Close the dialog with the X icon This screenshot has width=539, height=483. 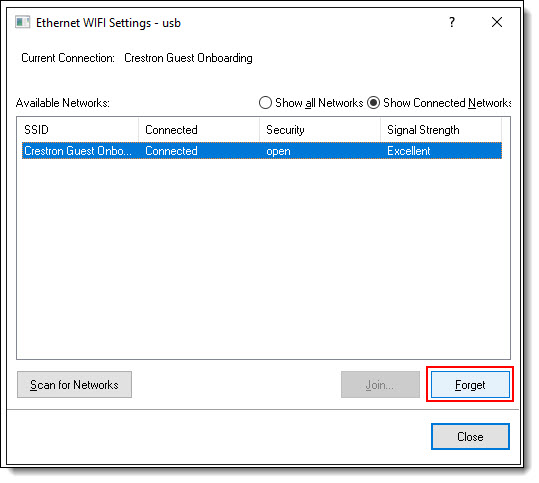497,22
